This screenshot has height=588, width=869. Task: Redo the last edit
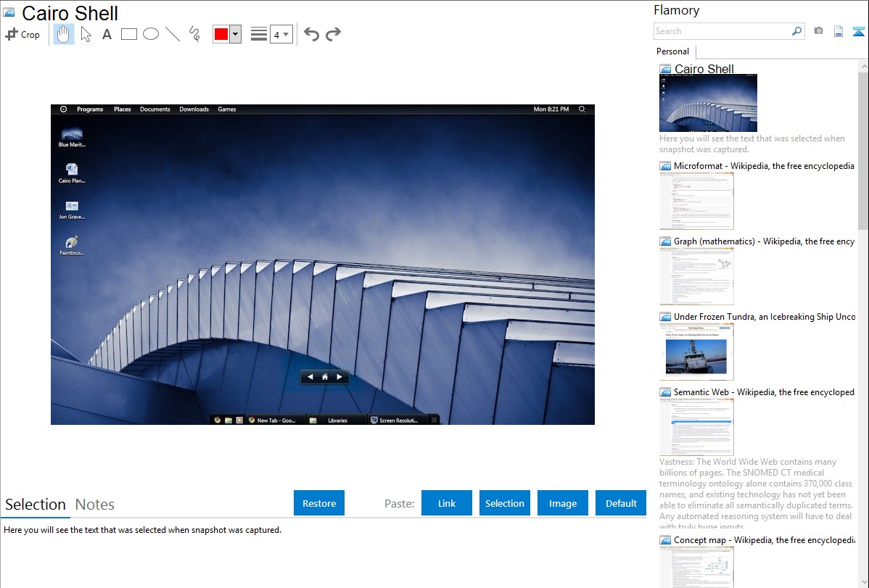333,34
